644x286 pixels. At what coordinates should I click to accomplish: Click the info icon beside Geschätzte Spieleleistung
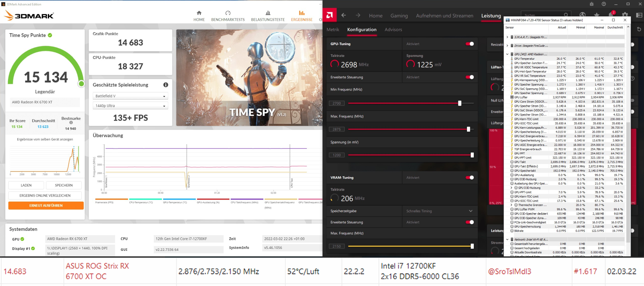(166, 85)
